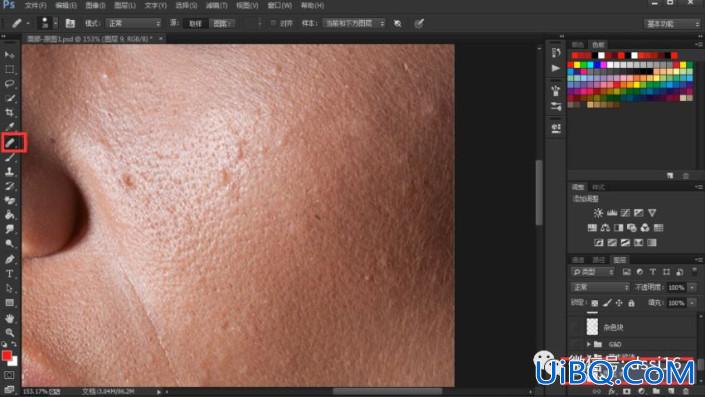Open layer filter type dropdown

pos(593,272)
